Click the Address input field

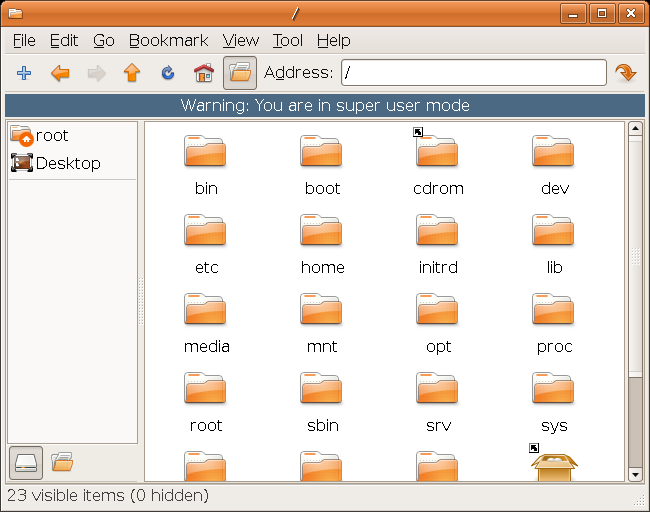tap(473, 73)
